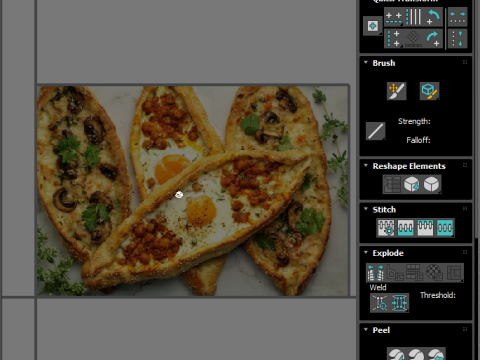Click Relax Until Flat lightning icon
The image size is (480, 360).
(x=412, y=184)
